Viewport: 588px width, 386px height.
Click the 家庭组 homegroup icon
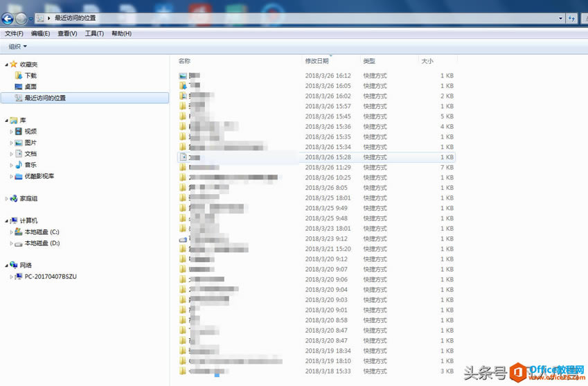14,198
